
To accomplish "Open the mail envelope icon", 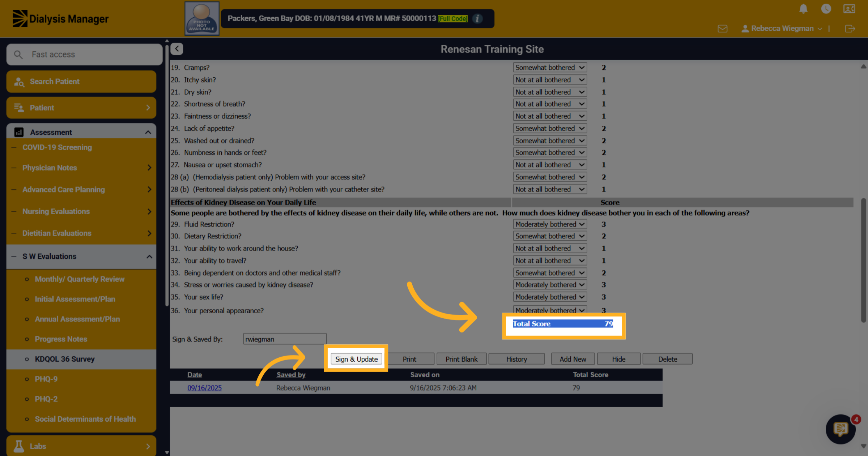I will 723,29.
